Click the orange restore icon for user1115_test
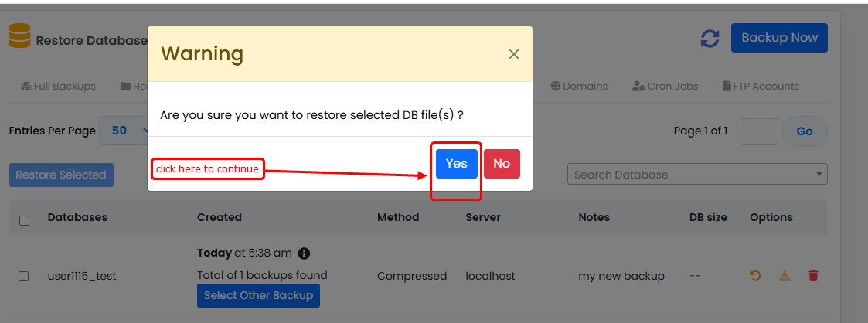Image resolution: width=868 pixels, height=323 pixels. click(756, 276)
